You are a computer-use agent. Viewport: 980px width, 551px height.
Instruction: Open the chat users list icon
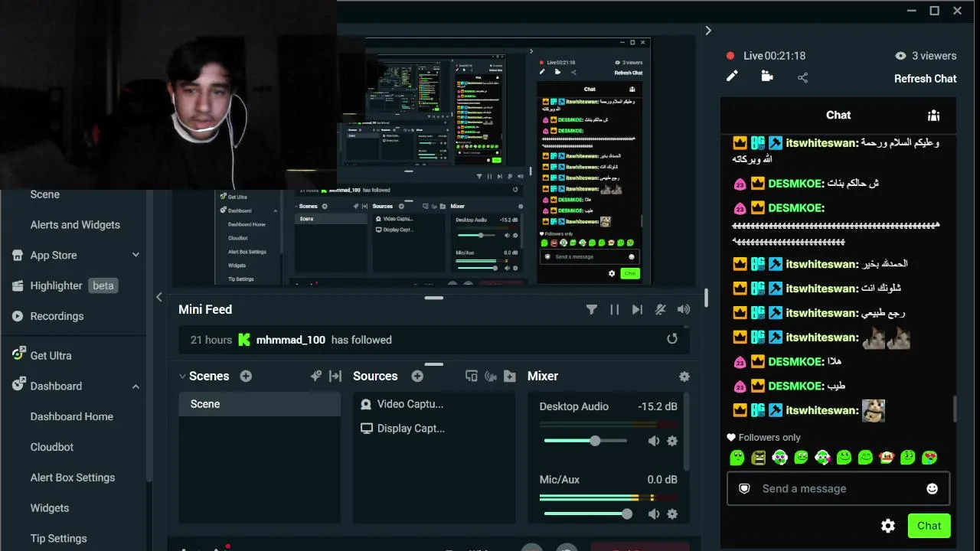(x=933, y=116)
